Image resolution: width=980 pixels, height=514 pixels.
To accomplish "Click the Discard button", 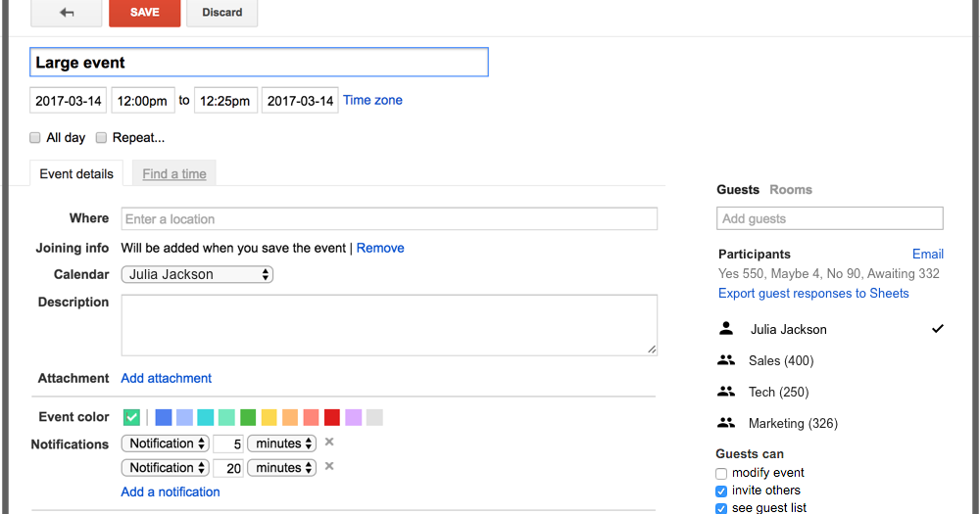I will point(221,13).
